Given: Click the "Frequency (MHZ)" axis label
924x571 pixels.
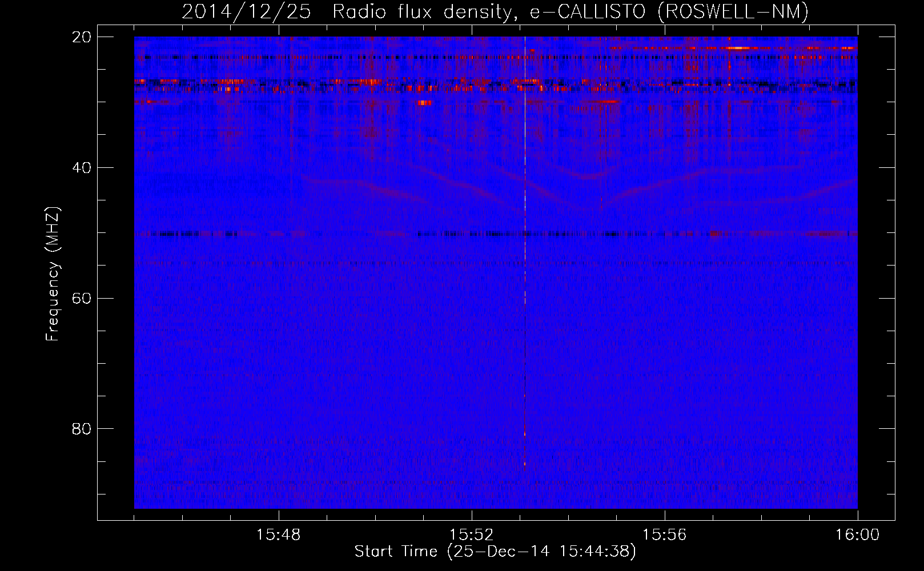Looking at the screenshot, I should (x=53, y=274).
